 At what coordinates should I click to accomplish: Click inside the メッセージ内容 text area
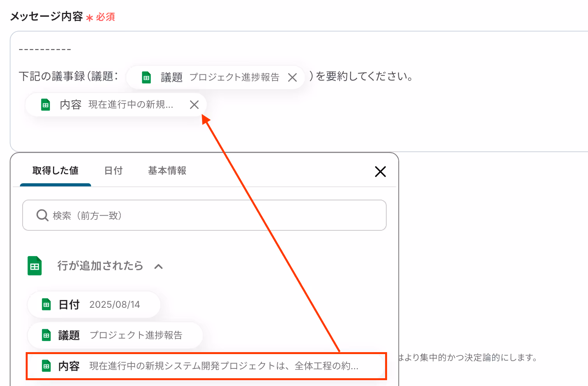(x=299, y=91)
